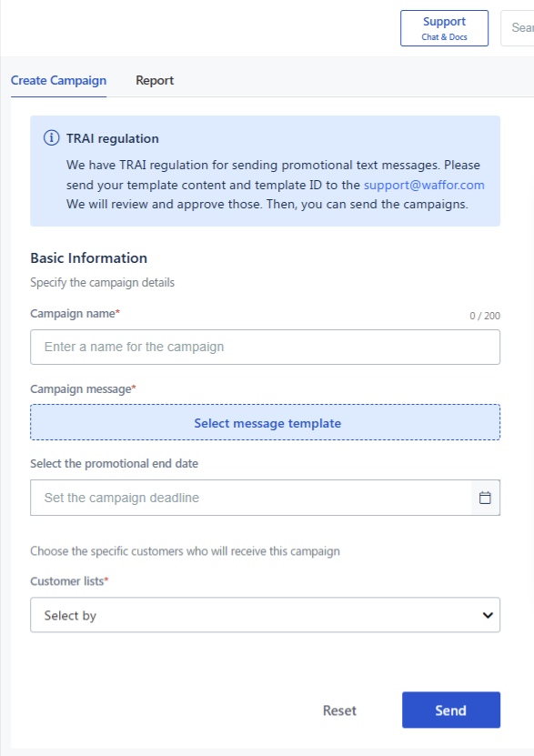Viewport: 534px width, 756px height.
Task: Click the 0 / 200 character counter
Action: tap(485, 316)
